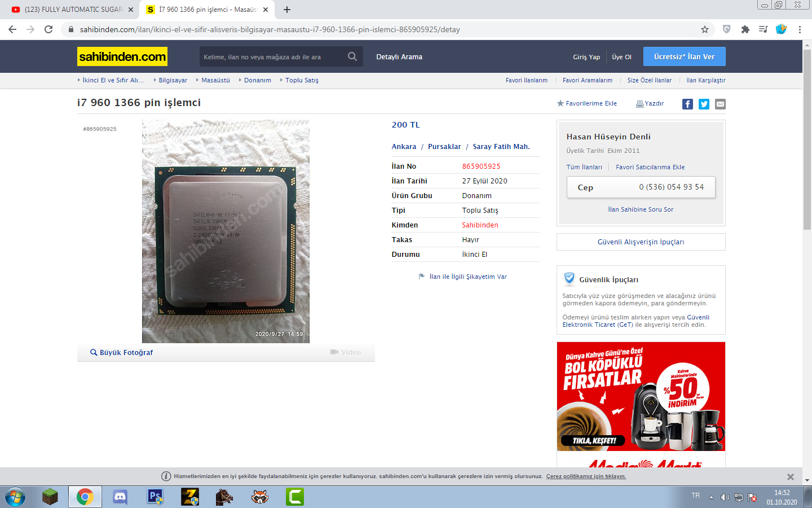Open new browser tab

(287, 10)
